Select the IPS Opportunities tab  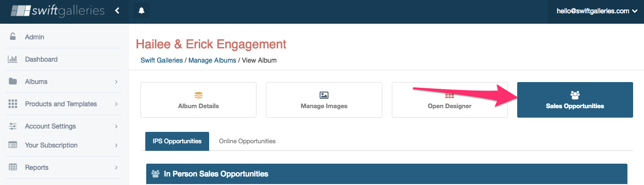[x=177, y=141]
